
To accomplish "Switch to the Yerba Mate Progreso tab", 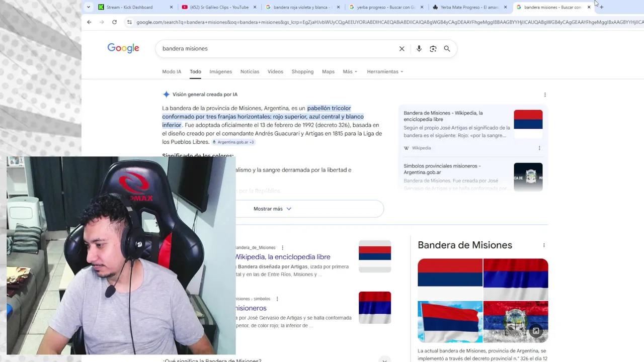I will pyautogui.click(x=469, y=7).
